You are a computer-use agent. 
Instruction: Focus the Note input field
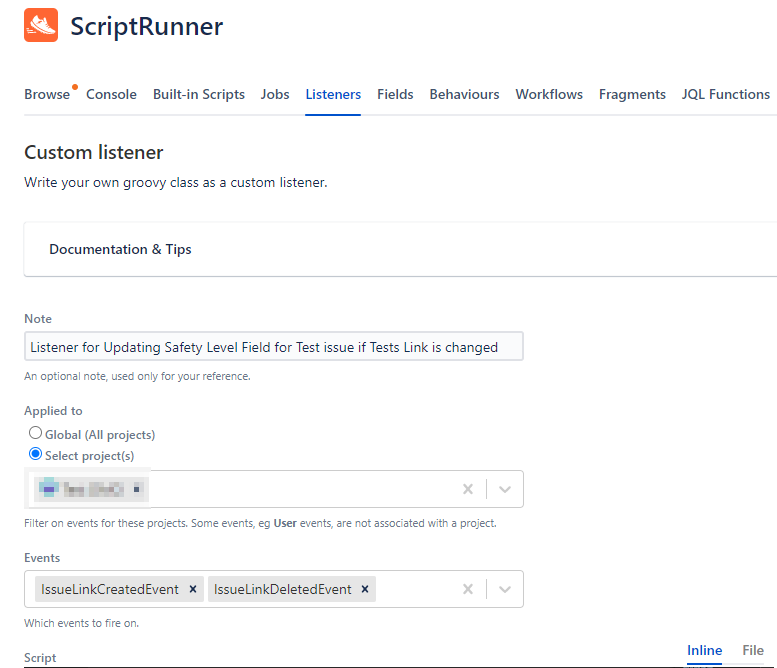coord(274,346)
